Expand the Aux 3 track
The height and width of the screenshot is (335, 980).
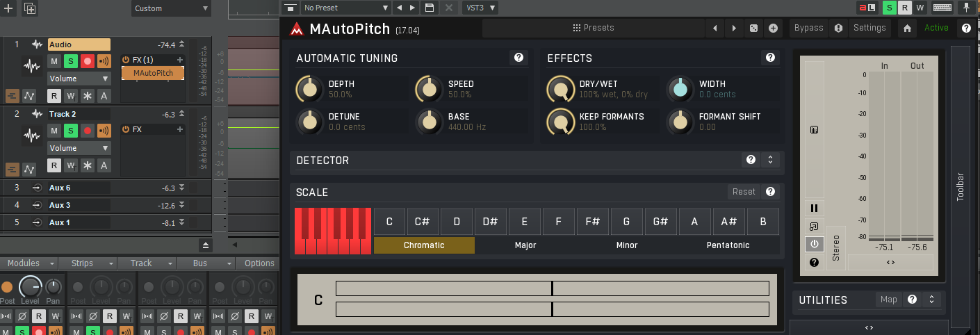coord(181,205)
